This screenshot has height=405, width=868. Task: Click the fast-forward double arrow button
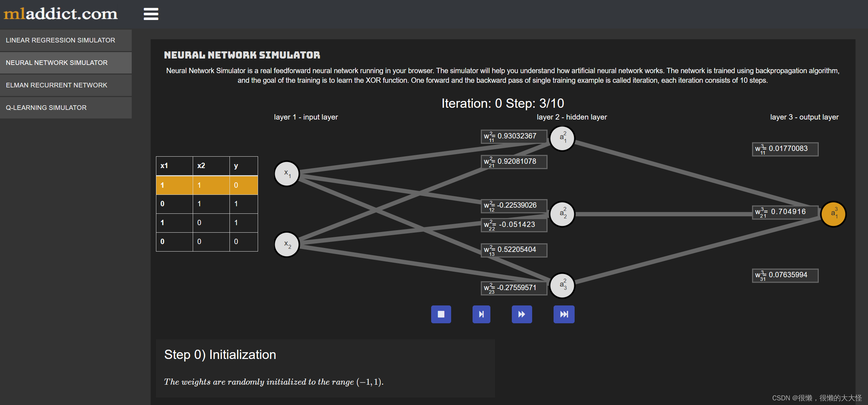pyautogui.click(x=521, y=314)
